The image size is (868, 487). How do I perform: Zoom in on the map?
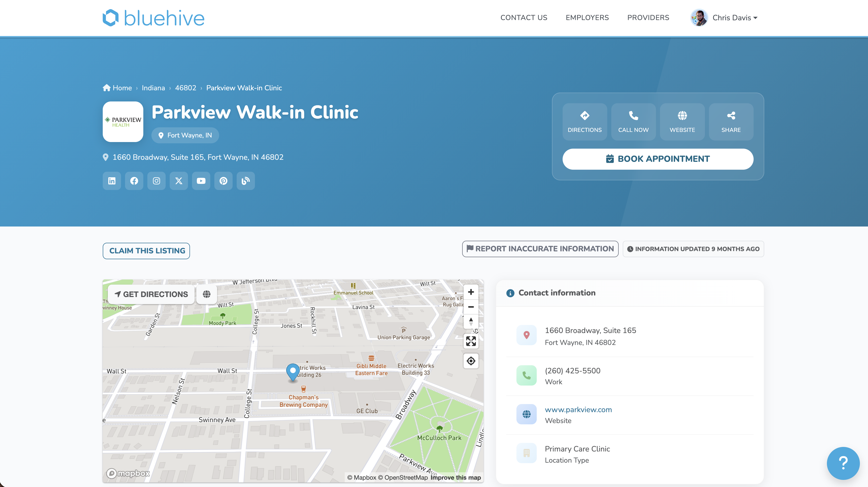pos(471,292)
